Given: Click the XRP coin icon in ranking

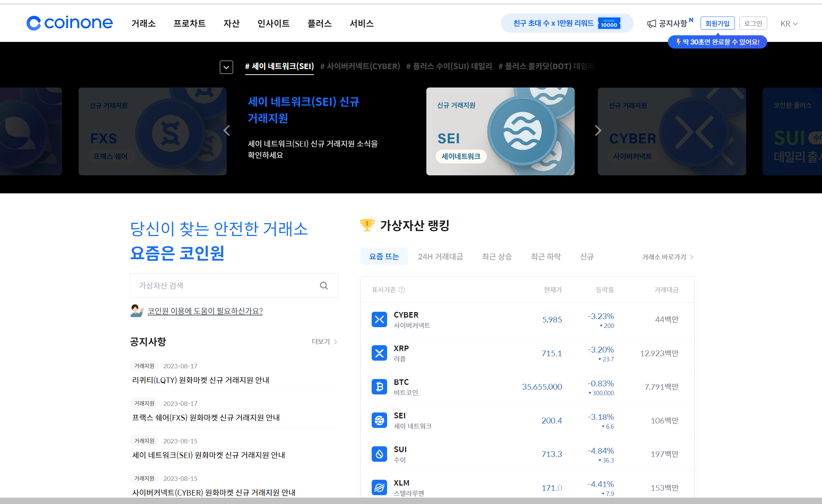Looking at the screenshot, I should pyautogui.click(x=379, y=353).
